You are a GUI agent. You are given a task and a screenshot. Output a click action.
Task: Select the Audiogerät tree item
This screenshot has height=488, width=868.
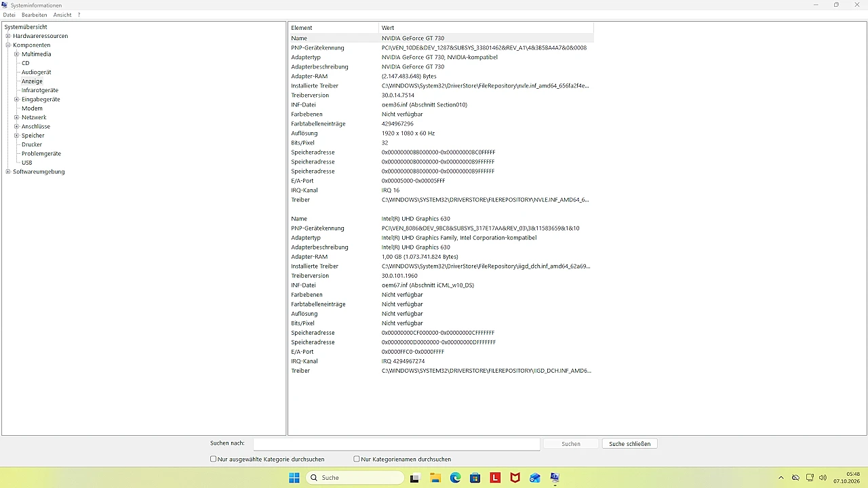[x=37, y=72]
